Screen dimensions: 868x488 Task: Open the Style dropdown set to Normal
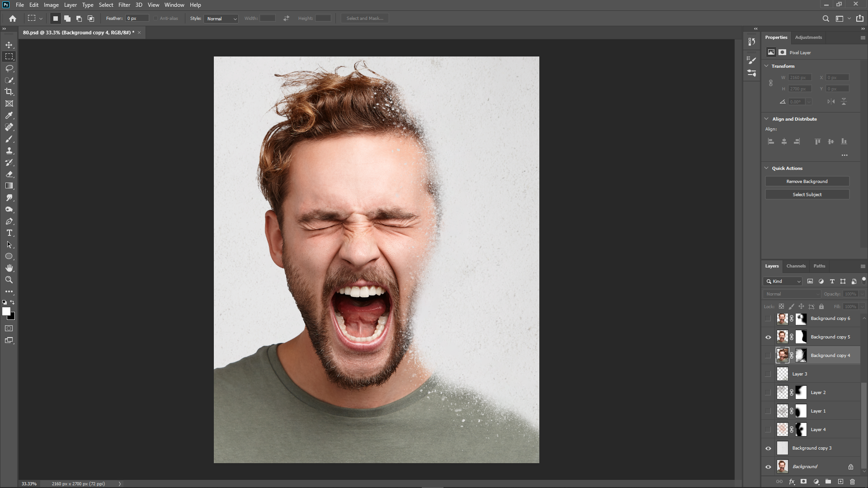[221, 19]
